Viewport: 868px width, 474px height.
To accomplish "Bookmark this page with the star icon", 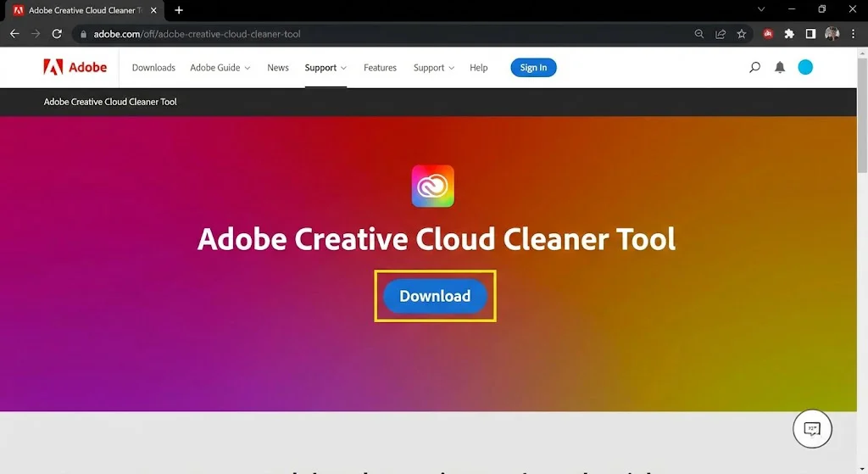I will [x=742, y=34].
